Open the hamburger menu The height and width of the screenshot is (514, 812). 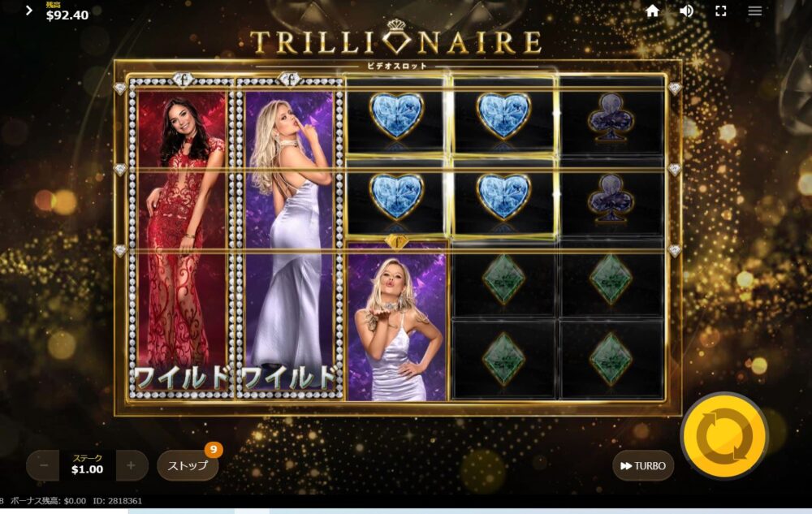[x=755, y=11]
